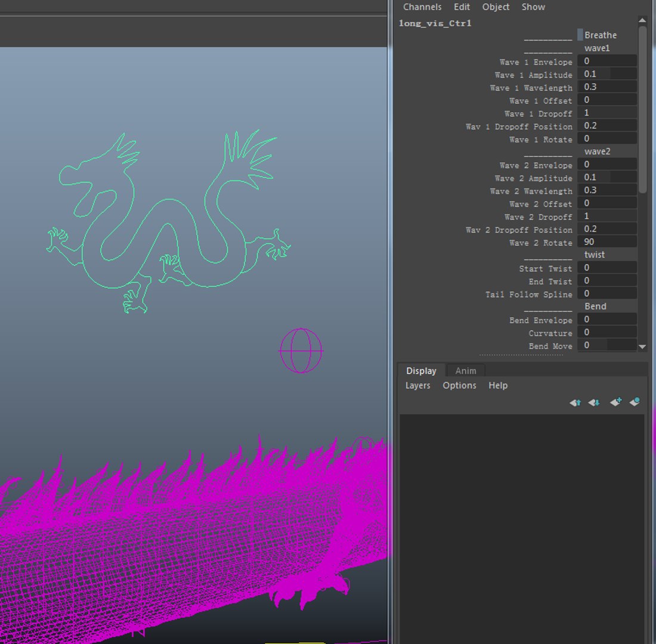Select the End Twist attribute label
Image resolution: width=656 pixels, height=644 pixels.
click(550, 281)
